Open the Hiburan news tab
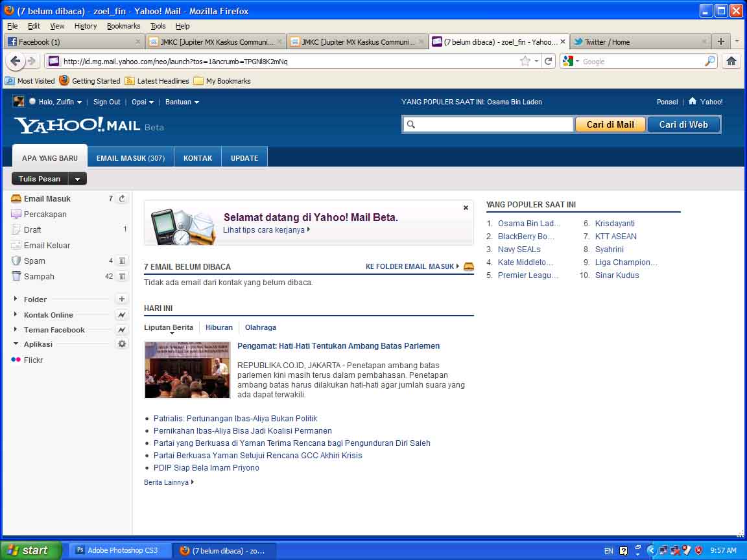Viewport: 747px width, 560px height. (x=219, y=327)
